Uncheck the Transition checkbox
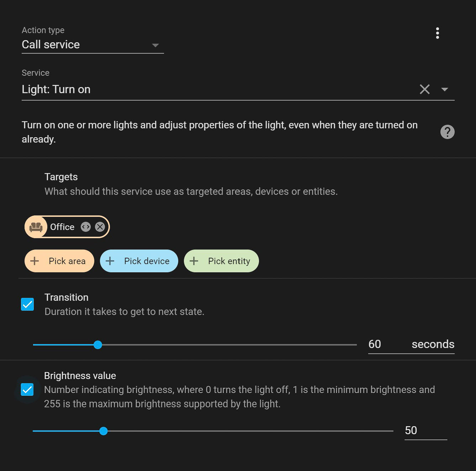 coord(27,304)
